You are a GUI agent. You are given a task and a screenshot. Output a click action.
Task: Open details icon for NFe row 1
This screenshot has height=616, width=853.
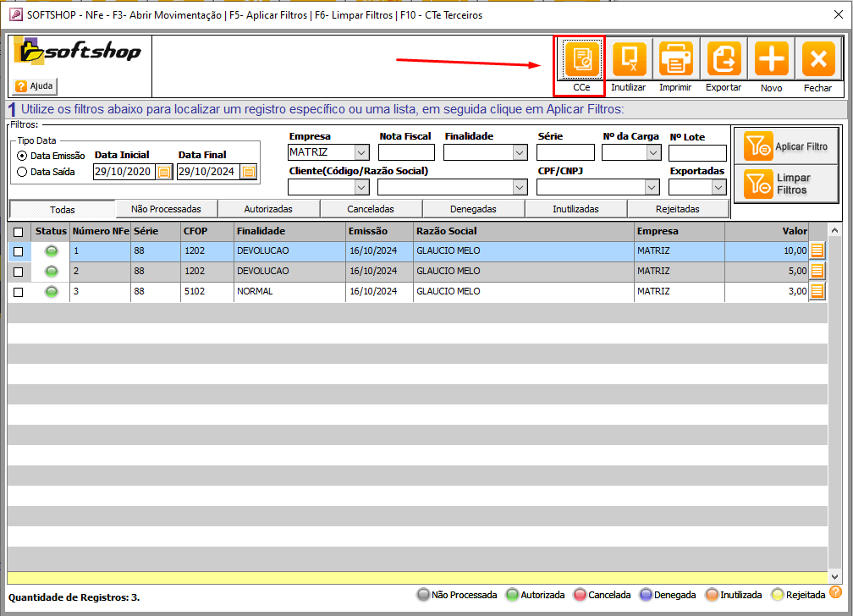(x=817, y=250)
